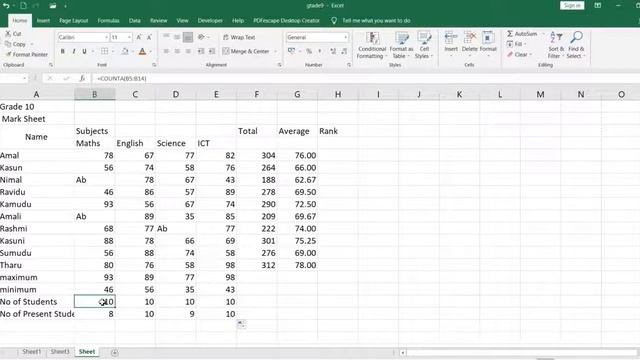Open the Clear dropdown in Editing
Image resolution: width=640 pixels, height=360 pixels.
(519, 54)
